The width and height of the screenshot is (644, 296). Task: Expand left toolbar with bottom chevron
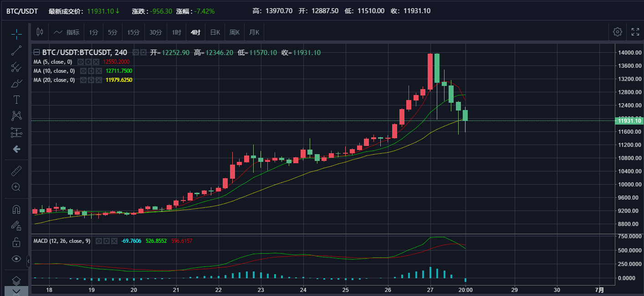[x=16, y=291]
